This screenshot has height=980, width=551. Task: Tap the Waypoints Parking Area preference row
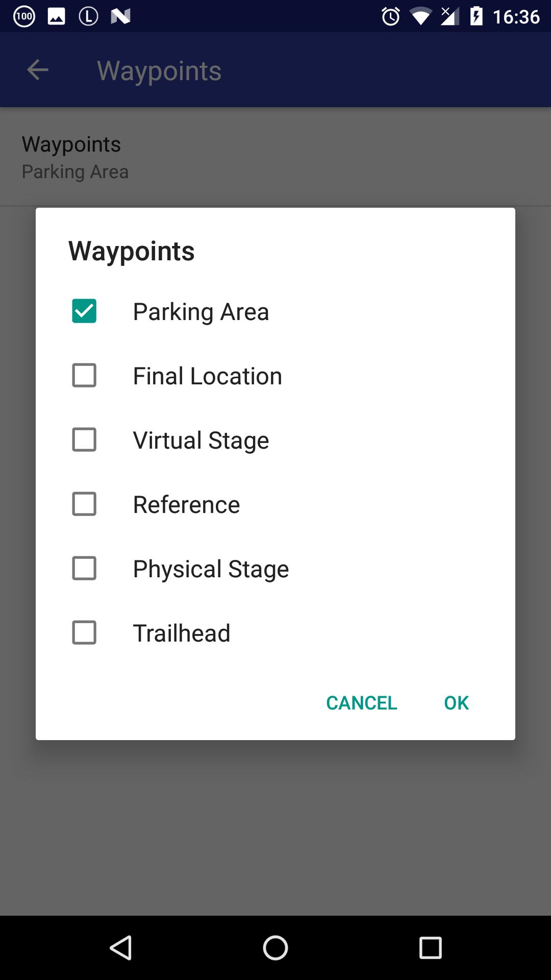point(275,157)
